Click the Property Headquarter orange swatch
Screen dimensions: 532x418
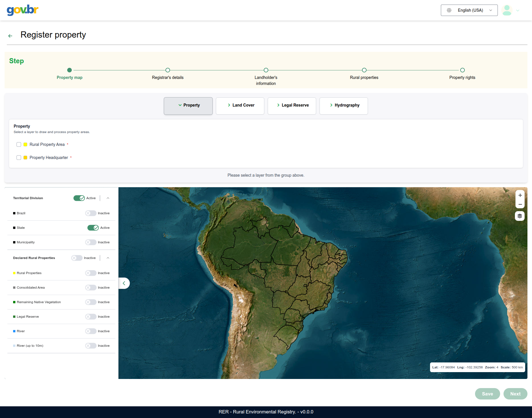click(25, 158)
